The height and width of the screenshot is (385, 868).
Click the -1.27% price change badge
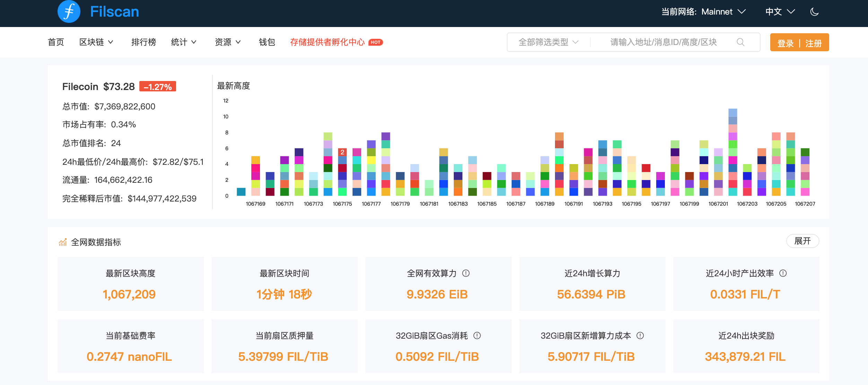(x=158, y=87)
